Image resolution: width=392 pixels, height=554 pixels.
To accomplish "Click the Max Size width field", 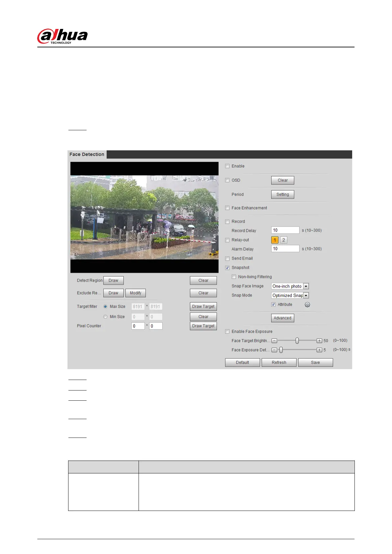I will pos(138,307).
